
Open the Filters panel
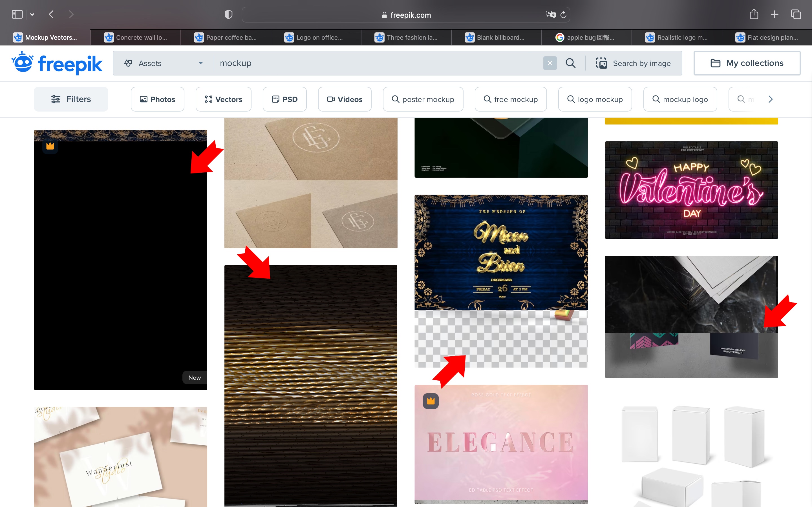(71, 99)
